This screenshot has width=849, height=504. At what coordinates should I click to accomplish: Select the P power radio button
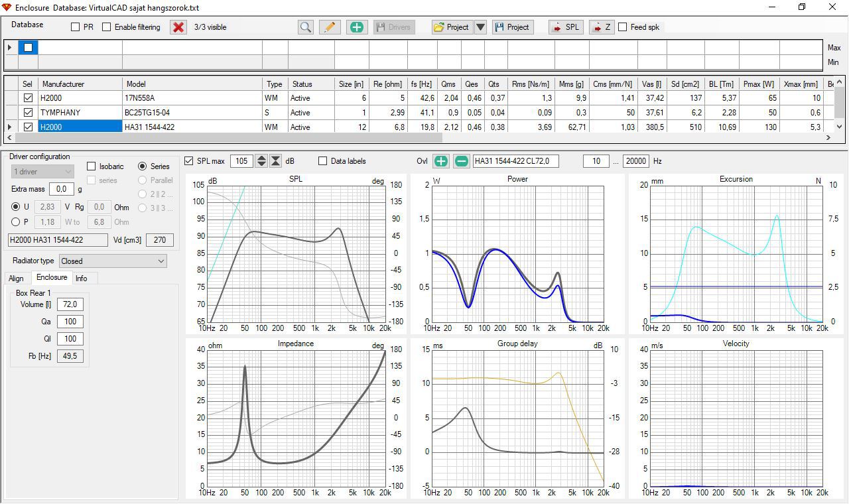pos(16,222)
